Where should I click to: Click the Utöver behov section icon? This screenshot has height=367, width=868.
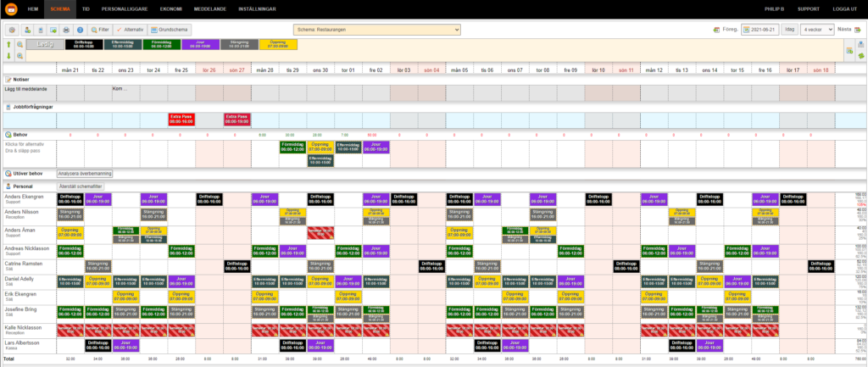(8, 173)
